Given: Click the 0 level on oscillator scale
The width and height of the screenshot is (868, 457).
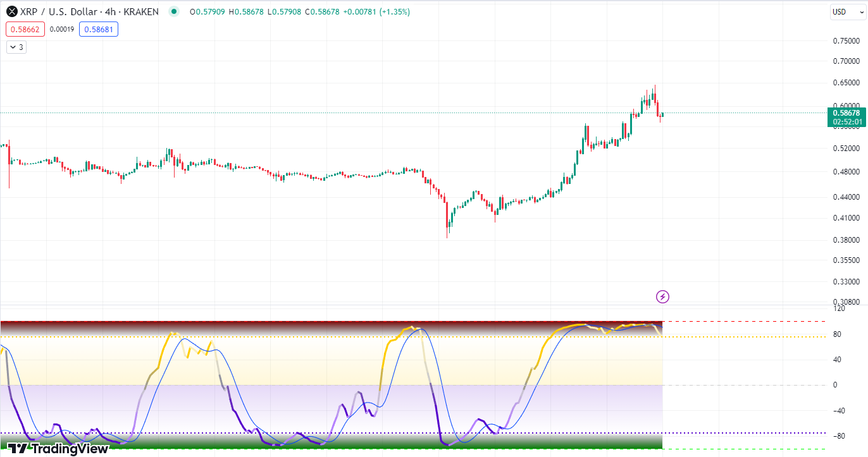Looking at the screenshot, I should point(837,385).
